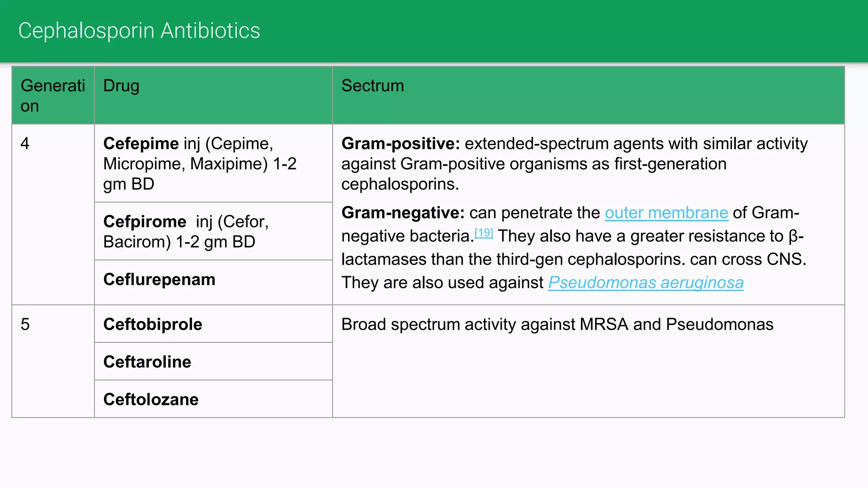Screen dimensions: 868x488
Task: Click the Gram-positive bold heading text
Action: pyautogui.click(x=400, y=144)
